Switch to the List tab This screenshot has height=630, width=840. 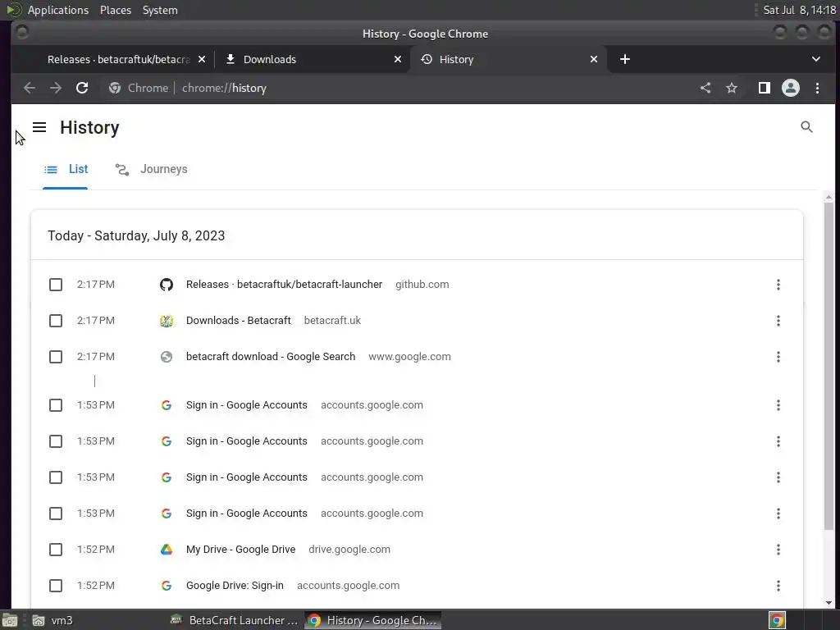point(66,169)
